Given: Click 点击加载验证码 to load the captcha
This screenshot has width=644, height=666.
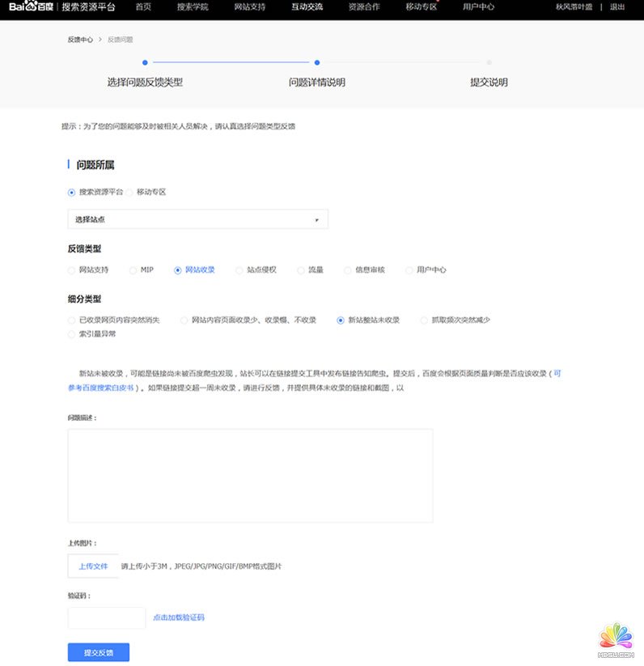Looking at the screenshot, I should pyautogui.click(x=179, y=617).
